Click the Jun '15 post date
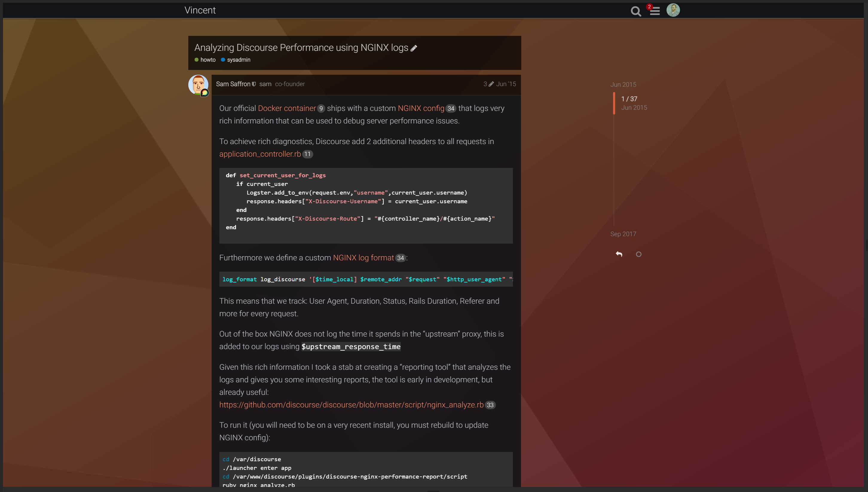This screenshot has height=492, width=868. pyautogui.click(x=506, y=84)
